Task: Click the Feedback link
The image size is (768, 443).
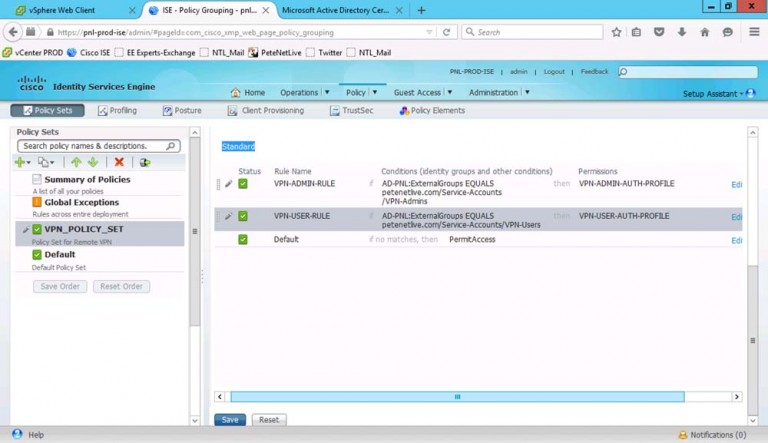Action: pyautogui.click(x=594, y=72)
